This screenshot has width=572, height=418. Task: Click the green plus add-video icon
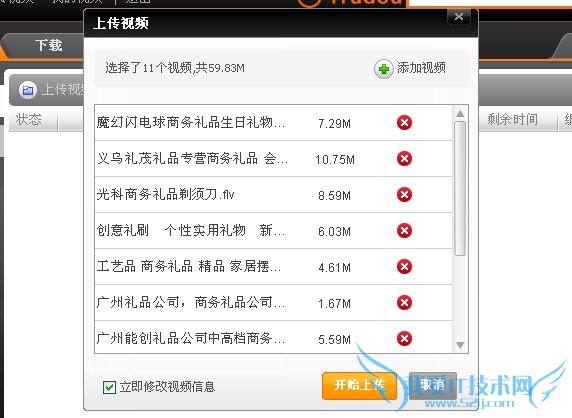click(384, 69)
